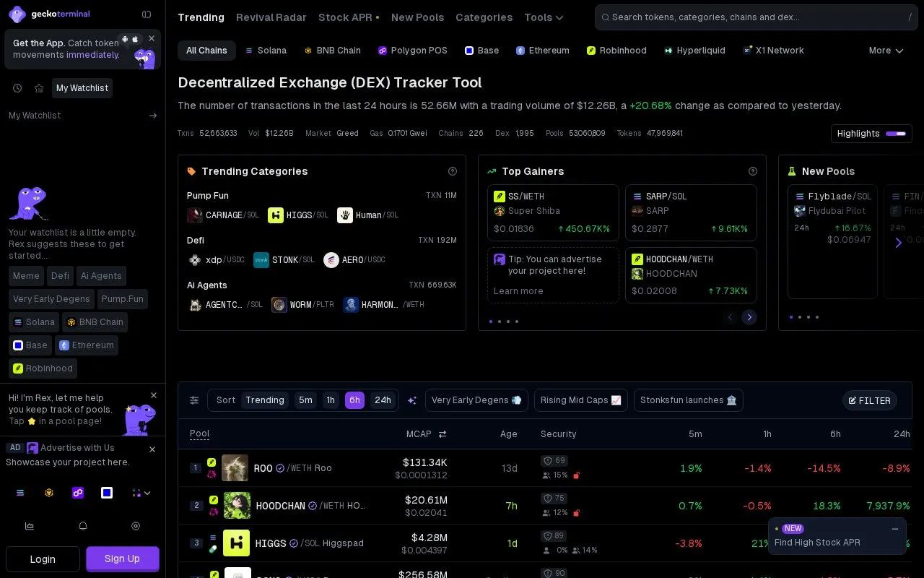Select the Base icon in sidebar footer
924x578 pixels.
pos(107,493)
